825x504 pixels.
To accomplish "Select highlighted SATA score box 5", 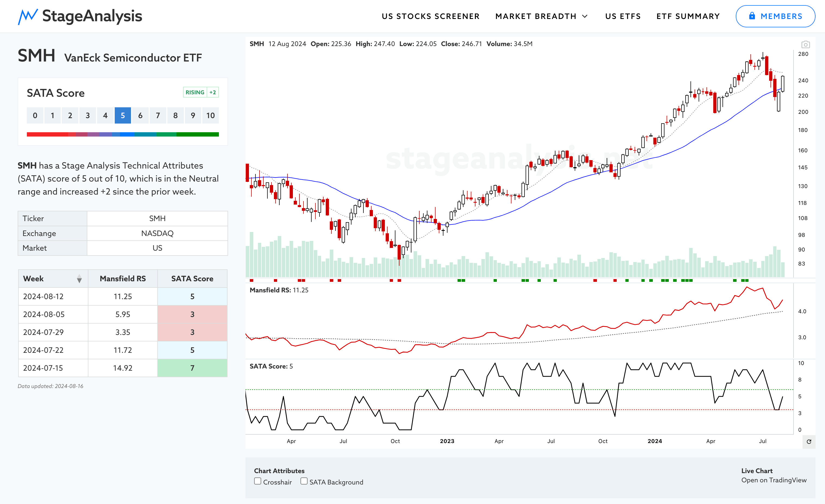I will click(x=123, y=115).
